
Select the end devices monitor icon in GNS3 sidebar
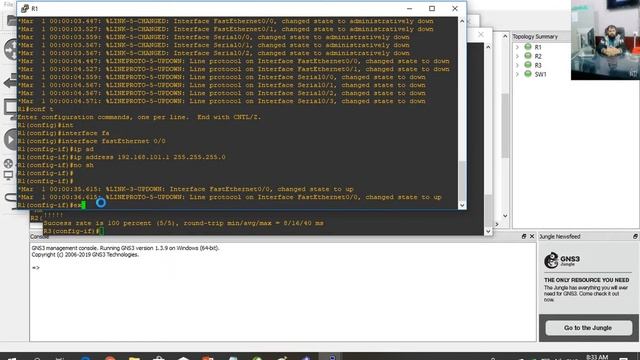pyautogui.click(x=11, y=109)
